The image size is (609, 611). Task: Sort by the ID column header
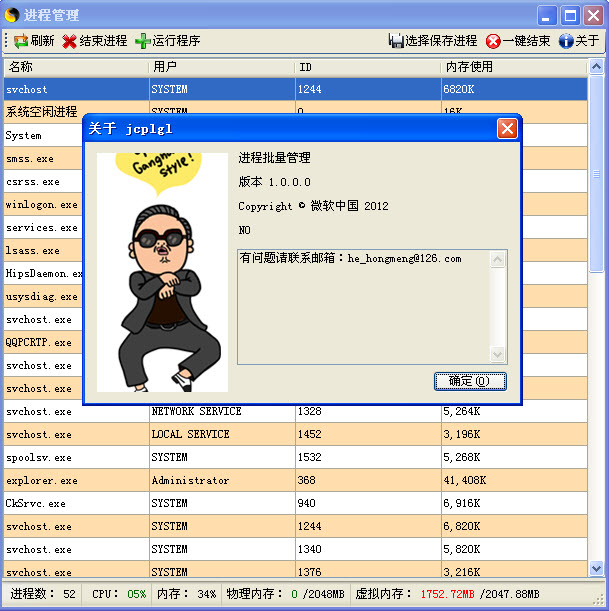click(x=368, y=67)
